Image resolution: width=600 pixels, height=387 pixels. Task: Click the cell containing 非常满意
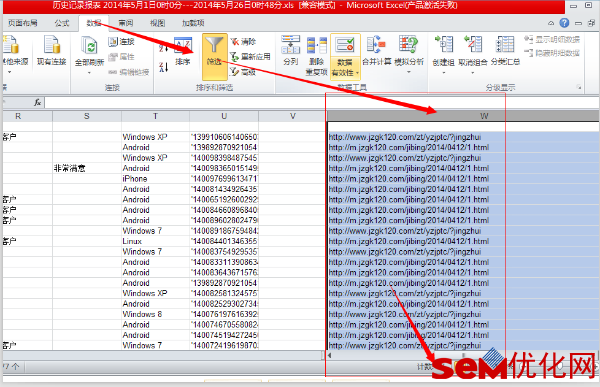pos(87,168)
